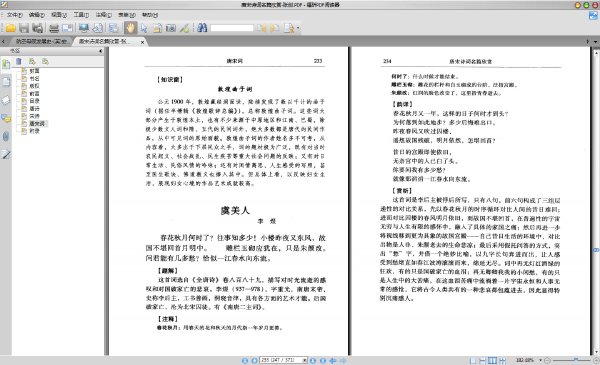
Task: Collapse the bookmarks panel with arrow
Action: [x=100, y=51]
